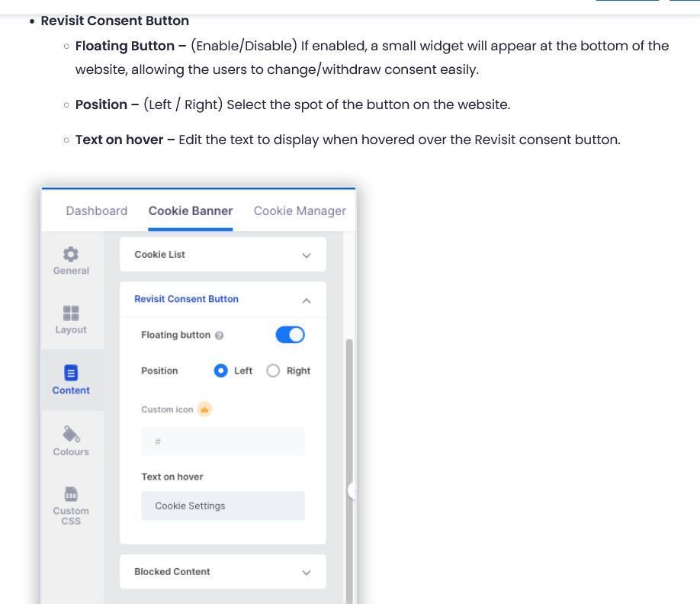Select the Right position radio button
The image size is (700, 604).
pos(273,371)
